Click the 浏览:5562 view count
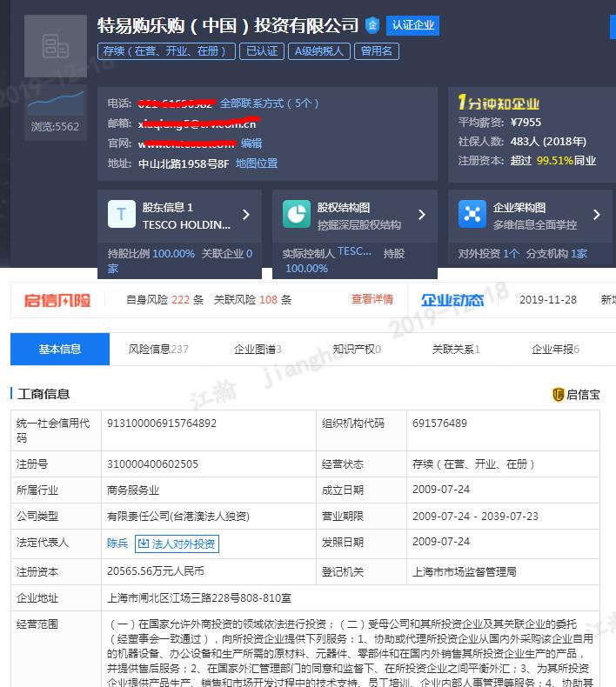616x687 pixels. click(x=55, y=127)
